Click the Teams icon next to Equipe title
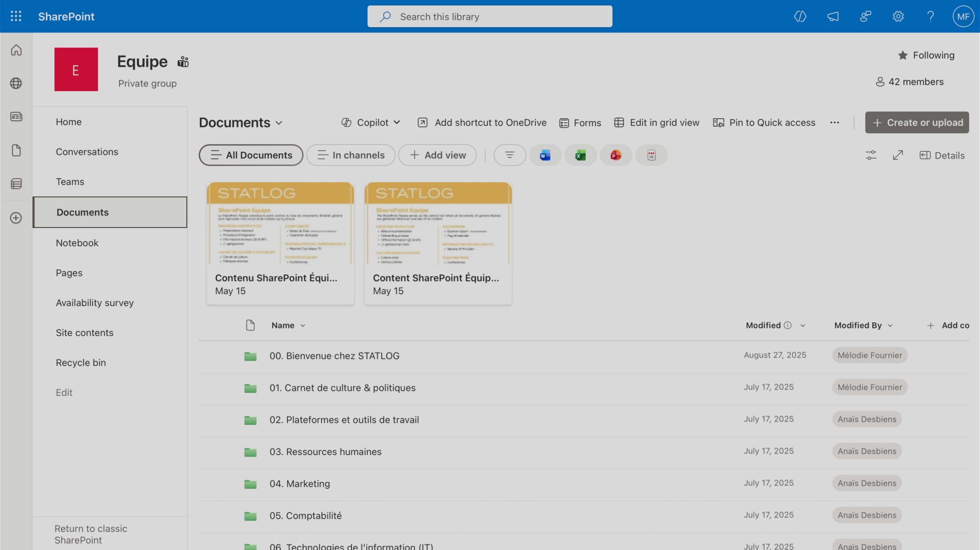The height and width of the screenshot is (550, 980). pyautogui.click(x=183, y=62)
